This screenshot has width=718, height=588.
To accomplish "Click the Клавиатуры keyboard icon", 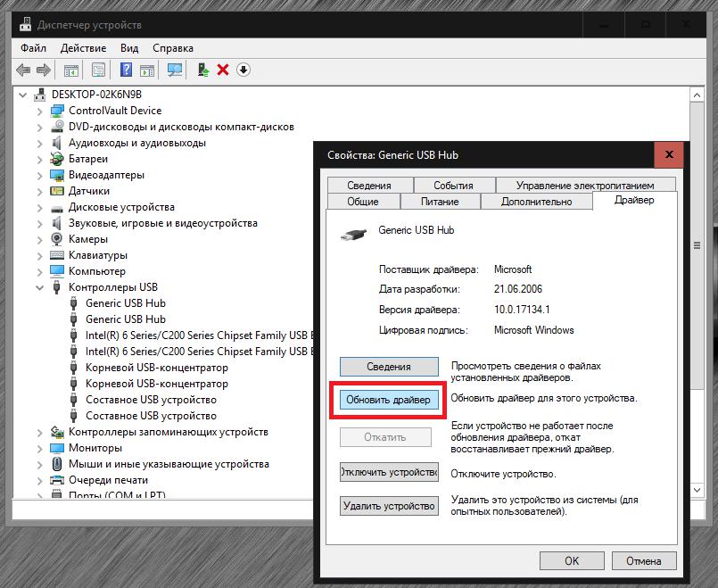I will (57, 255).
